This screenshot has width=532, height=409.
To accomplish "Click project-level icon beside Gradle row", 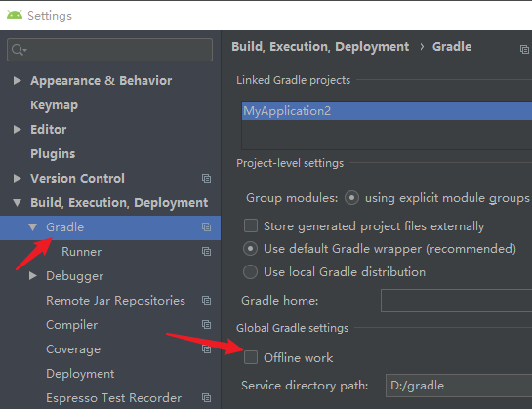I will [206, 227].
